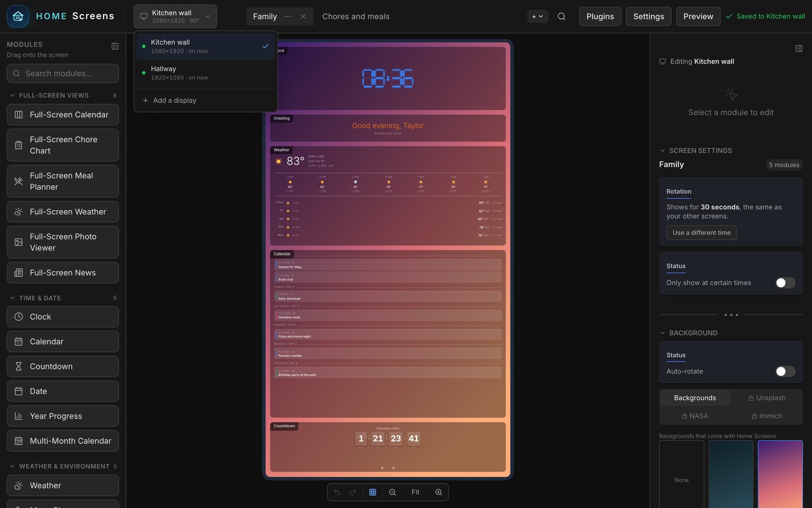Click Add a display menu entry

click(x=206, y=101)
